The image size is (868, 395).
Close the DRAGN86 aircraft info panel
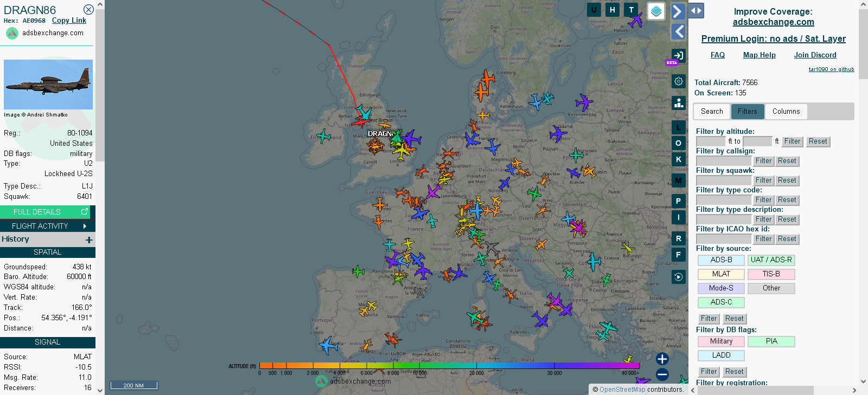point(88,10)
